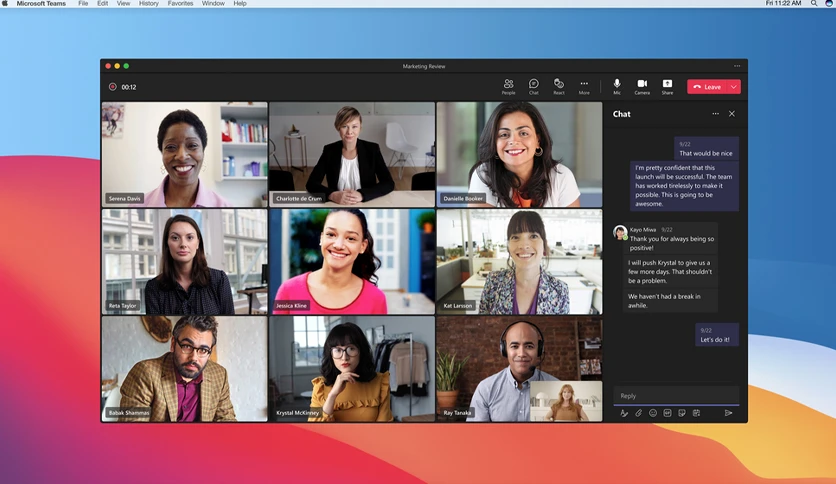Click the self-view preview thumbnail
836x484 pixels.
click(x=566, y=401)
